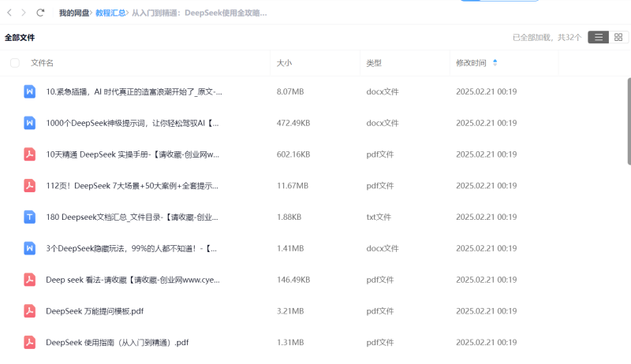Open file DeepSeek 使用指南（从入门到精通）.pdf
631x364 pixels.
tap(117, 342)
